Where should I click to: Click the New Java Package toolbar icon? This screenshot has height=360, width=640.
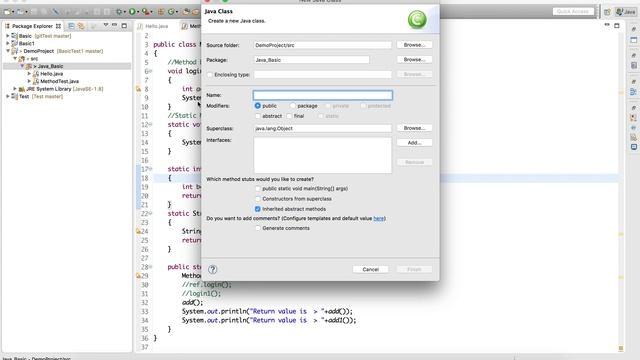point(161,12)
